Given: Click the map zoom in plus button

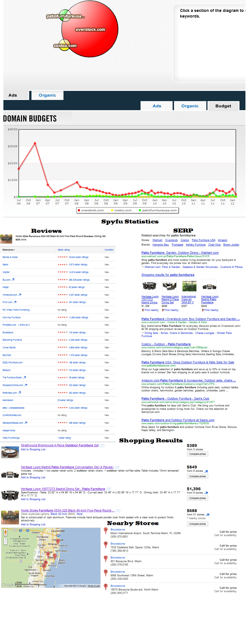Looking at the screenshot, I should (5, 539).
